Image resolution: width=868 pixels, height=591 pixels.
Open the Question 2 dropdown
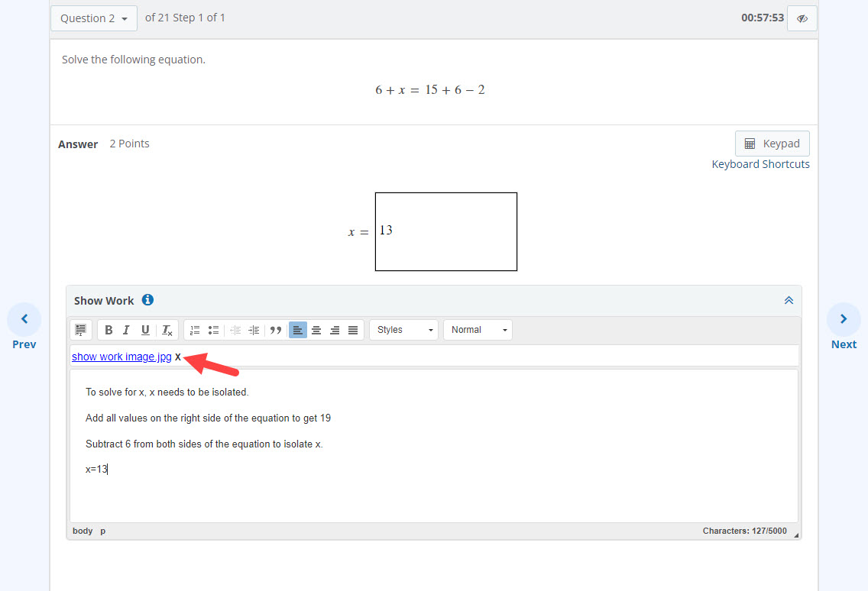click(x=94, y=18)
